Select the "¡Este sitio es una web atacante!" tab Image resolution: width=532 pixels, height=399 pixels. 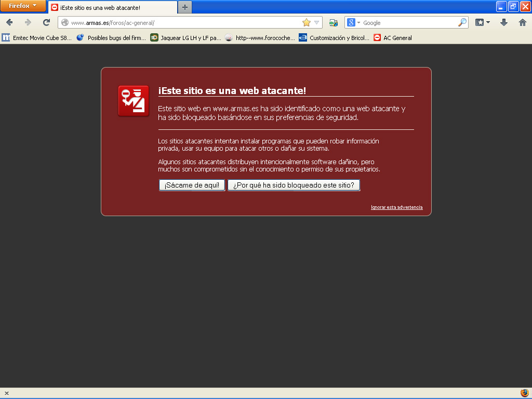coord(112,8)
